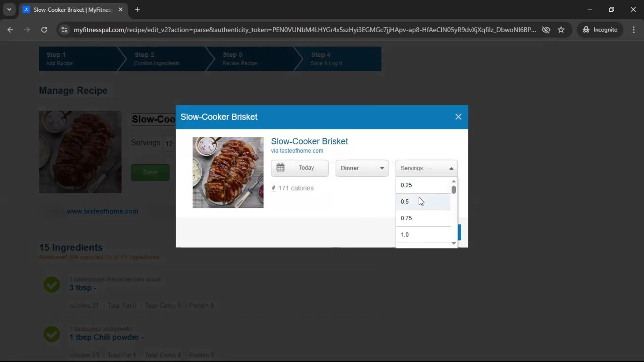Click the Servings number field

pos(169,143)
